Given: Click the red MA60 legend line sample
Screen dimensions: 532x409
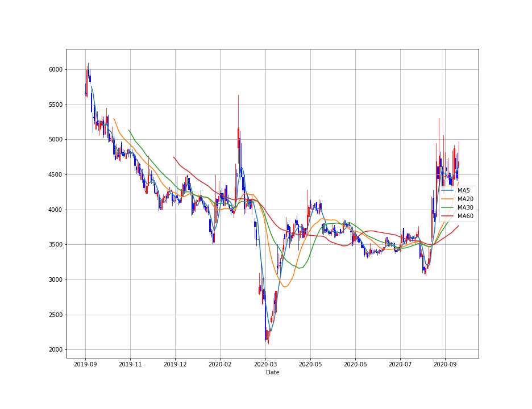Looking at the screenshot, I should pyautogui.click(x=448, y=216).
